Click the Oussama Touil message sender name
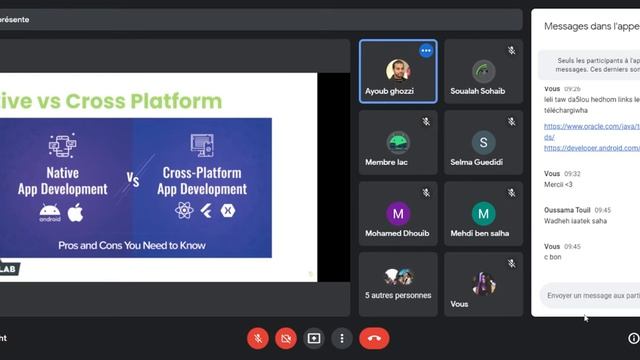The image size is (640, 360). click(567, 210)
